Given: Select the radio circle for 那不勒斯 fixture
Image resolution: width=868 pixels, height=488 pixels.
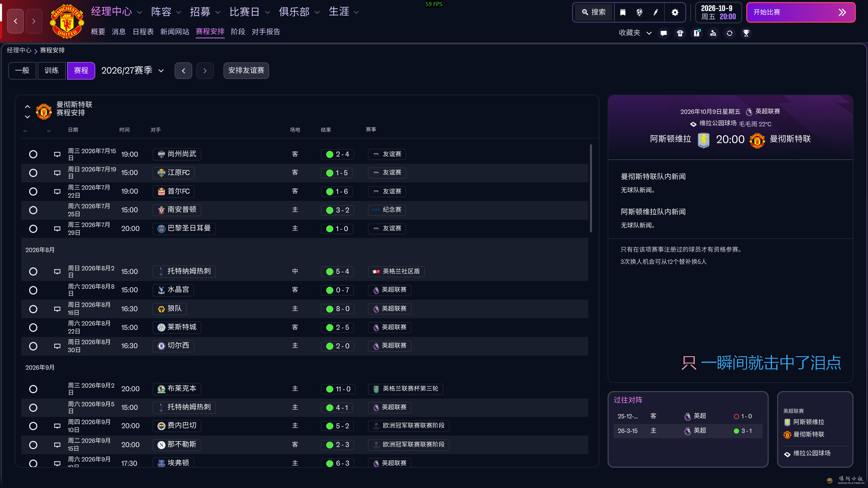Looking at the screenshot, I should click(x=33, y=445).
